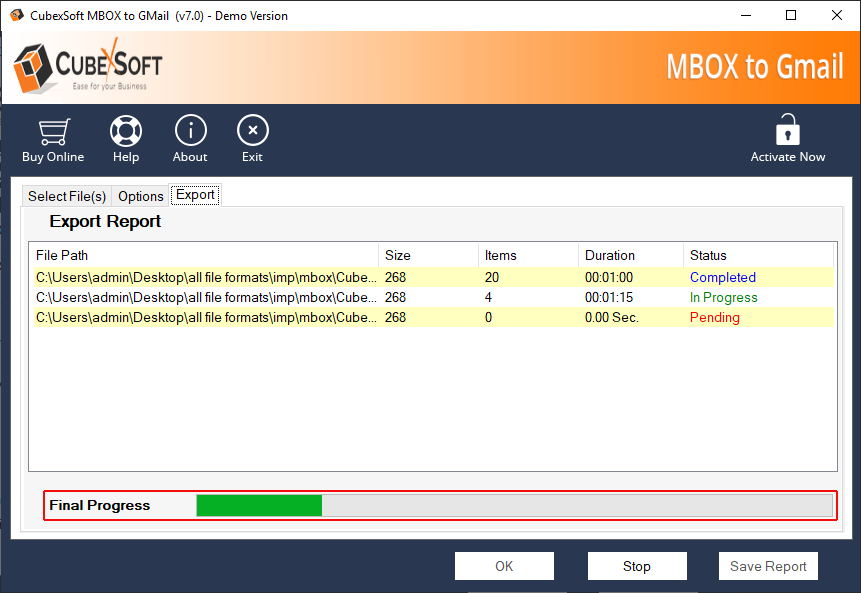861x593 pixels.
Task: Open the Options tab
Action: (x=140, y=196)
